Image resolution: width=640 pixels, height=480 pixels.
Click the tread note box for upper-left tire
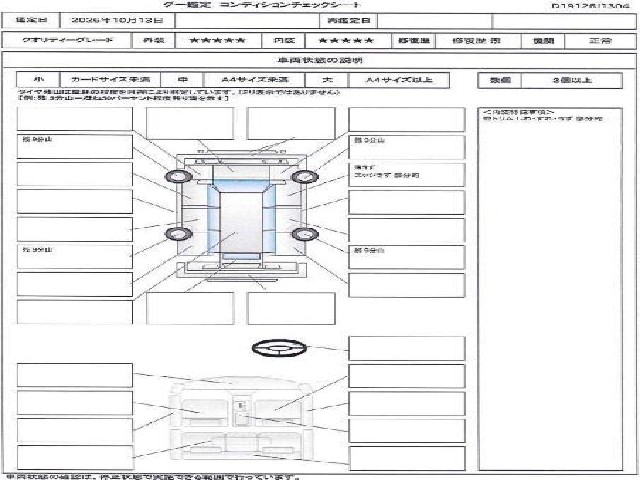(75, 147)
